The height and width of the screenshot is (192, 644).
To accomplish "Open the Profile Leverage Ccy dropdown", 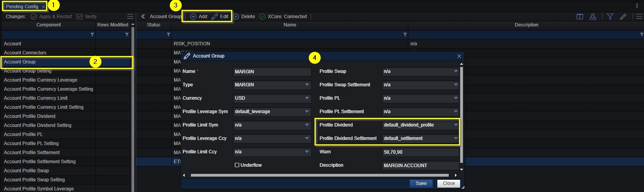I will point(272,138).
